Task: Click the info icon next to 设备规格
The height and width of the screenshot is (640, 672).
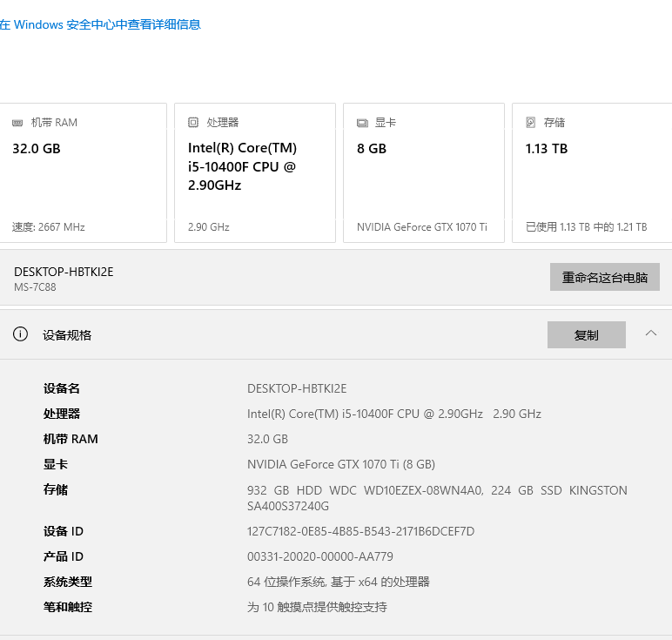Action: 21,334
